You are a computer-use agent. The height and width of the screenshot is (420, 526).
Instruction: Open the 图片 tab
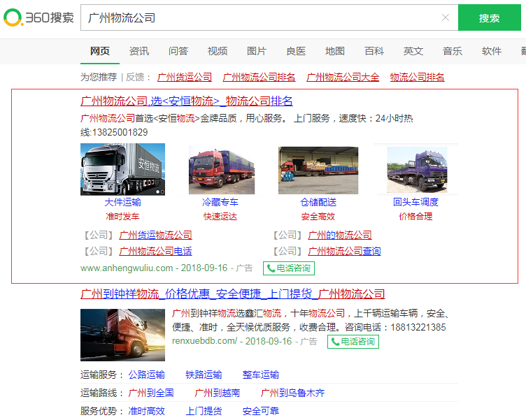click(x=257, y=51)
